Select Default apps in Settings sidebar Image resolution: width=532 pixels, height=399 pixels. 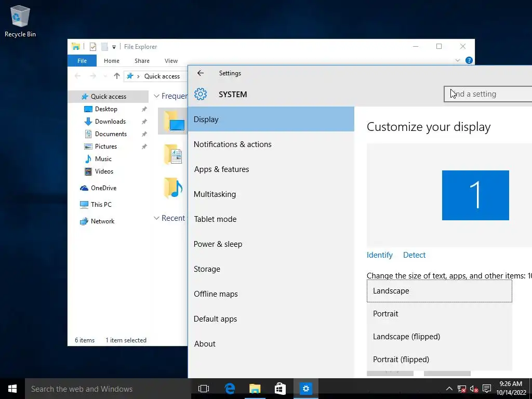(271, 318)
